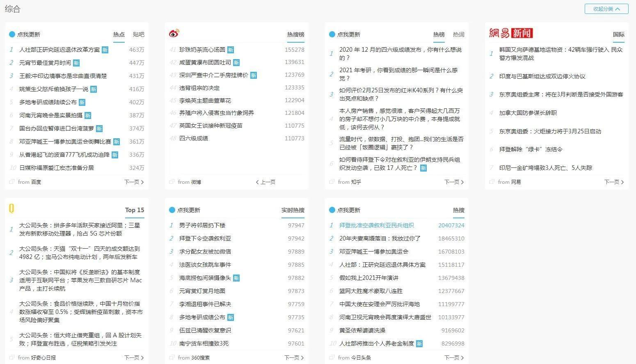
Task: Click the blue refresh dot in 今日头条 card
Action: click(x=332, y=210)
